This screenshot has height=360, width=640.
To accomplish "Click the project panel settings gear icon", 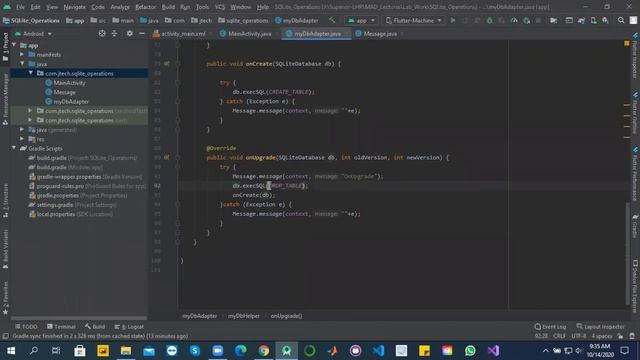I will click(129, 33).
